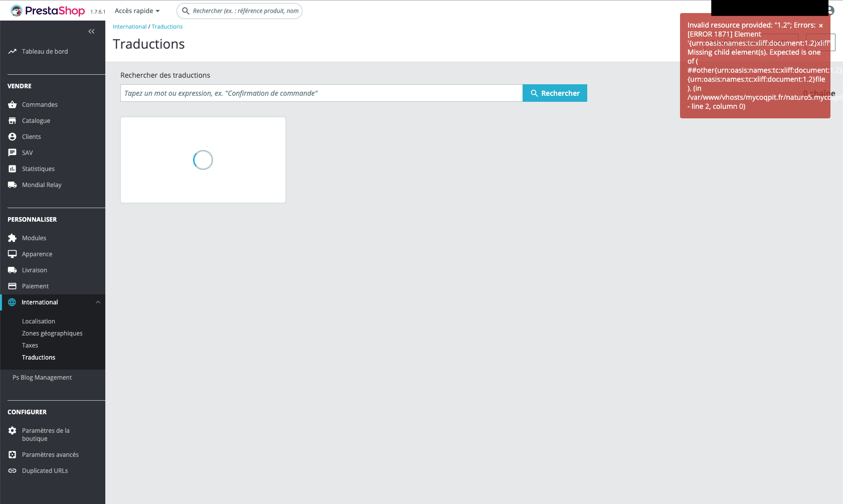The width and height of the screenshot is (843, 504).
Task: Select Zones géographiques submenu item
Action: coord(52,333)
